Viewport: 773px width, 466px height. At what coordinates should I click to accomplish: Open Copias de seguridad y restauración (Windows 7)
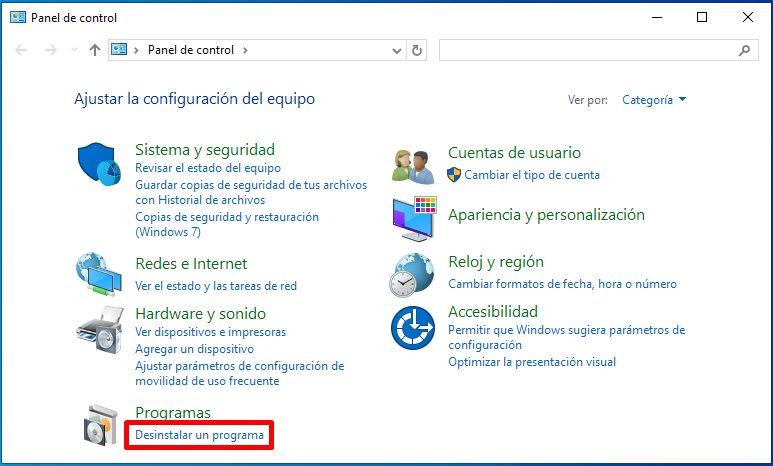pos(227,224)
